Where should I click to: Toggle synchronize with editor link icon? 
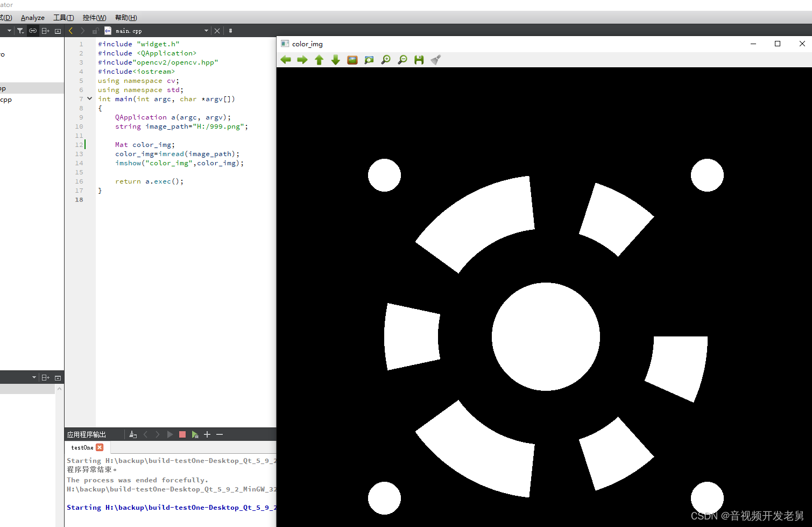point(33,31)
